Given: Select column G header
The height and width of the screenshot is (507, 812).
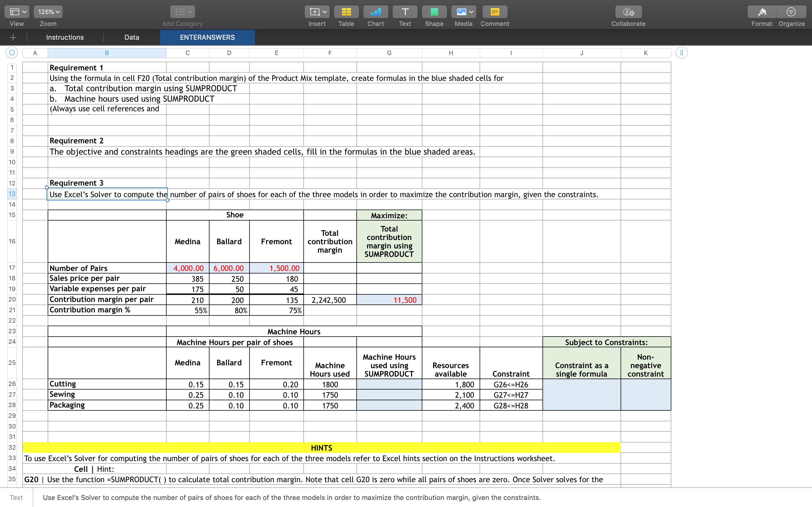Looking at the screenshot, I should [389, 53].
